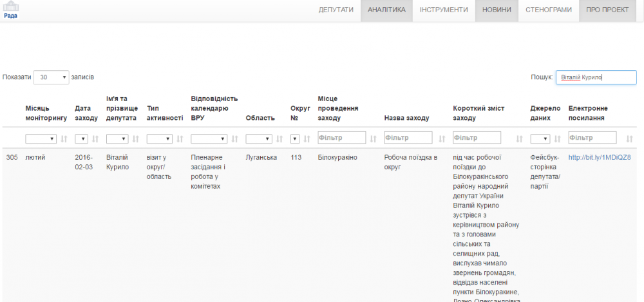This screenshot has height=302, width=644.
Task: Sort by Область column arrows
Action: tap(279, 138)
